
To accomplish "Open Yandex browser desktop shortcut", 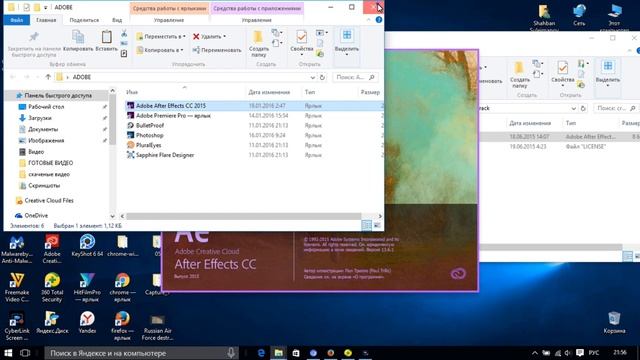I will [87, 322].
